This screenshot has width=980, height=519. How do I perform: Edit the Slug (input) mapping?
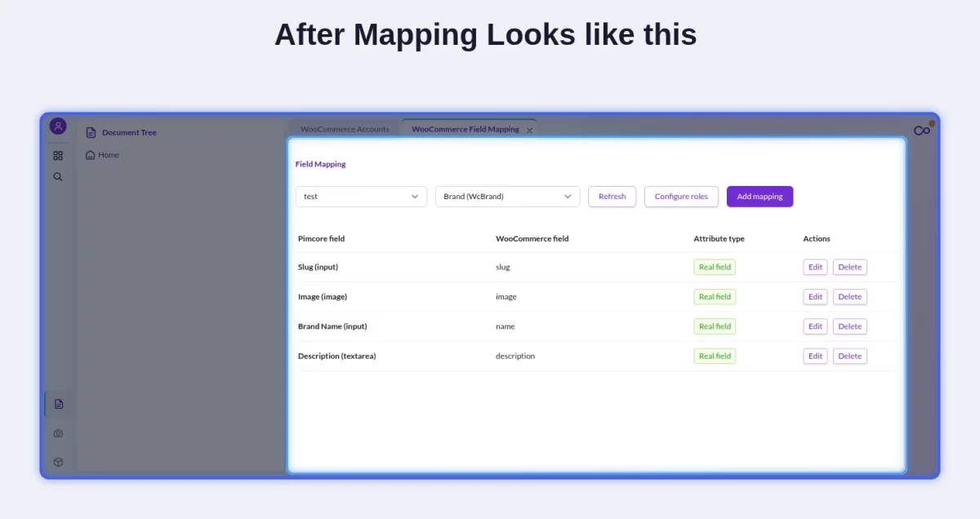[815, 267]
